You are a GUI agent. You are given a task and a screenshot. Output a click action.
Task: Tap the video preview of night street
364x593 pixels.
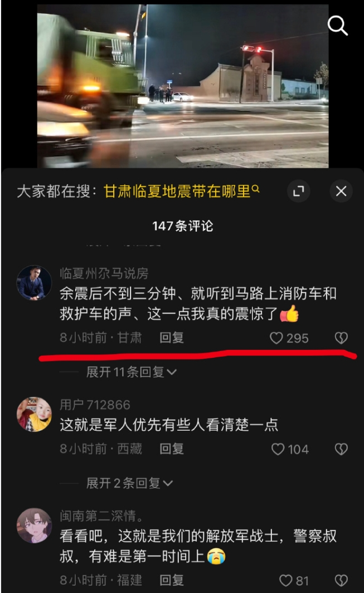(x=183, y=85)
